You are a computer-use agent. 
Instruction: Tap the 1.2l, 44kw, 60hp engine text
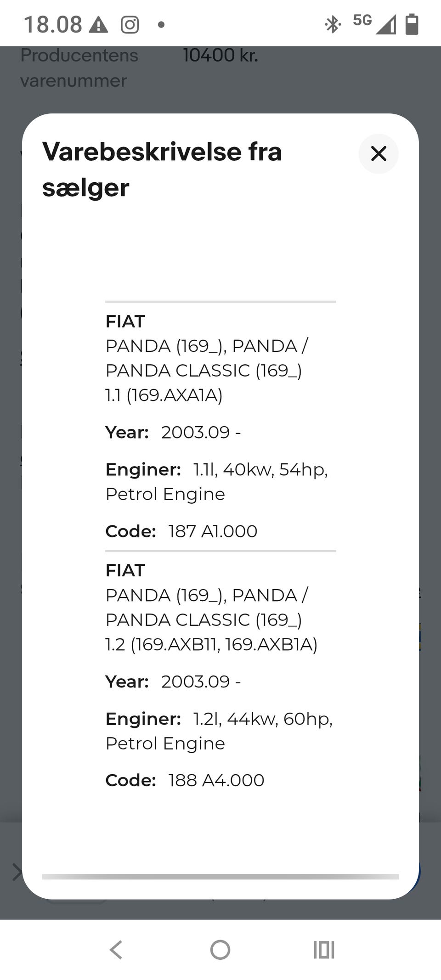click(x=263, y=719)
